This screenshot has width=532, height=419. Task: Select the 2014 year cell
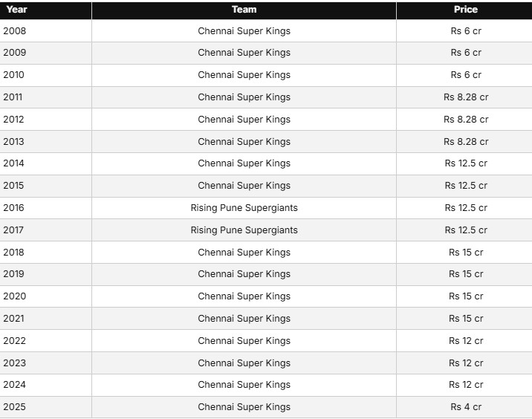click(x=13, y=163)
